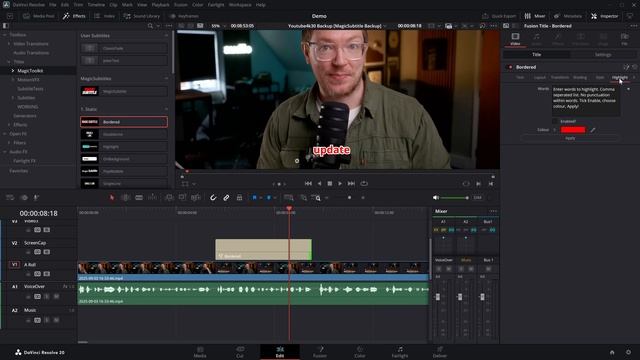Image resolution: width=640 pixels, height=360 pixels.
Task: Tick the Enabled checkbox
Action: [x=555, y=121]
